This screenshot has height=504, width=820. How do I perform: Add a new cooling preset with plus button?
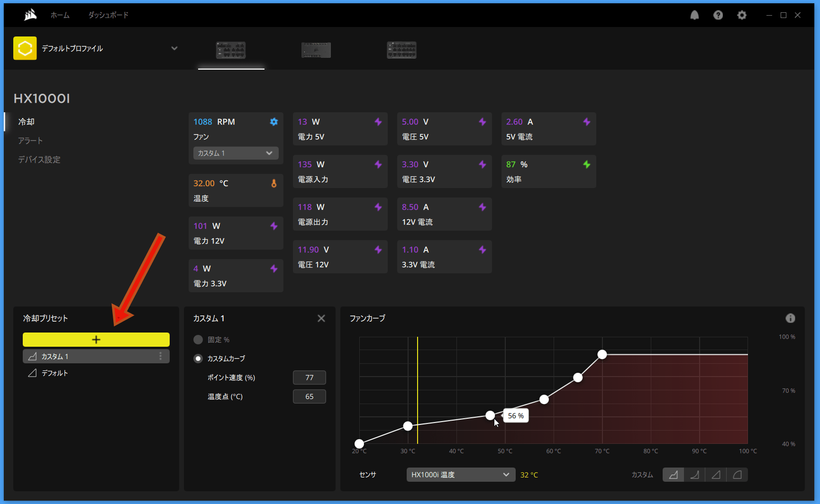tap(96, 340)
